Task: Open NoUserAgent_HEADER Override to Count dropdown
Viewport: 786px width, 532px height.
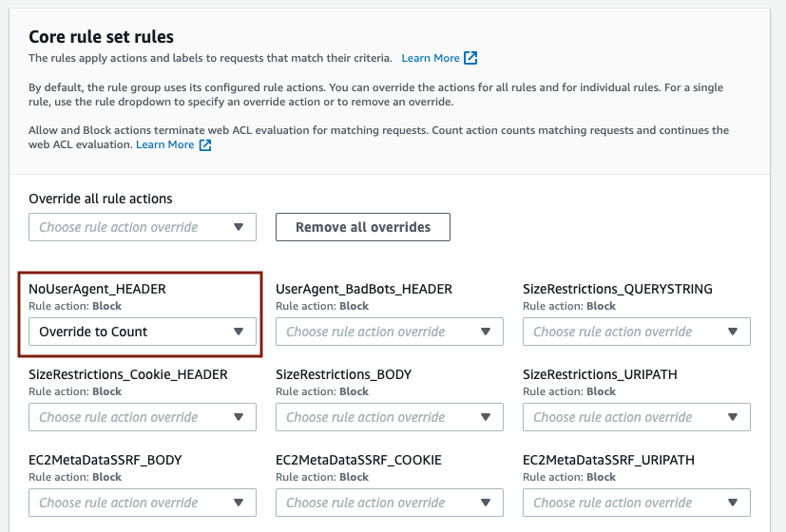Action: point(143,332)
